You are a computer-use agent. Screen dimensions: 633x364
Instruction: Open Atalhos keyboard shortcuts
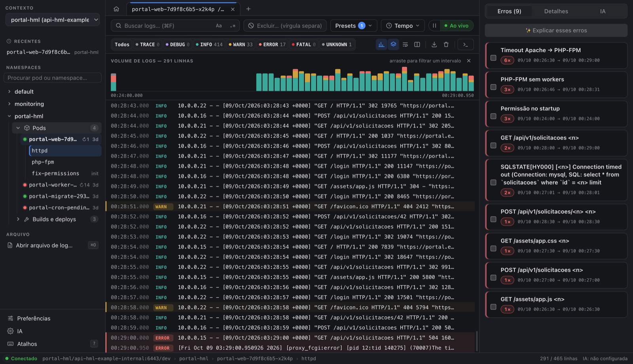[x=53, y=344]
